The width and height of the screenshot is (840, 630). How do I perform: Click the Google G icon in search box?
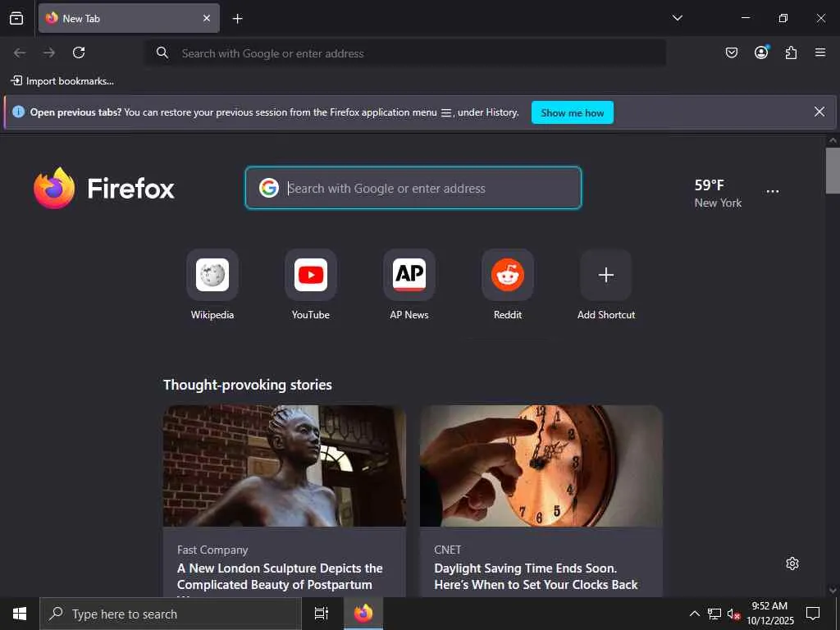(x=269, y=188)
